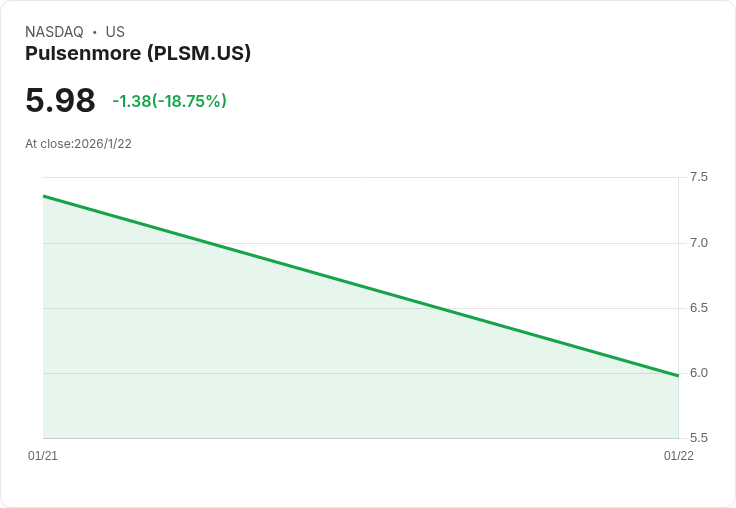
Task: Click the 6.5 price axis label
Action: pos(698,308)
